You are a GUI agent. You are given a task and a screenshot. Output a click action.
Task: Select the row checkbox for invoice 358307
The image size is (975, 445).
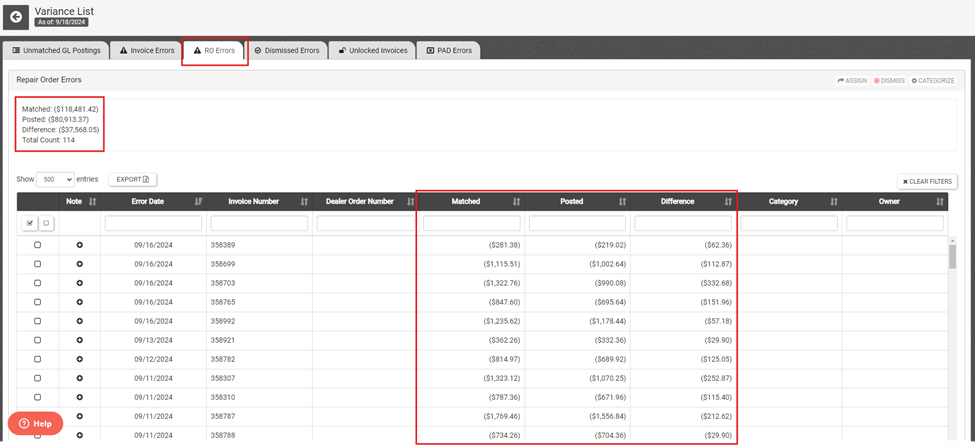click(x=37, y=378)
